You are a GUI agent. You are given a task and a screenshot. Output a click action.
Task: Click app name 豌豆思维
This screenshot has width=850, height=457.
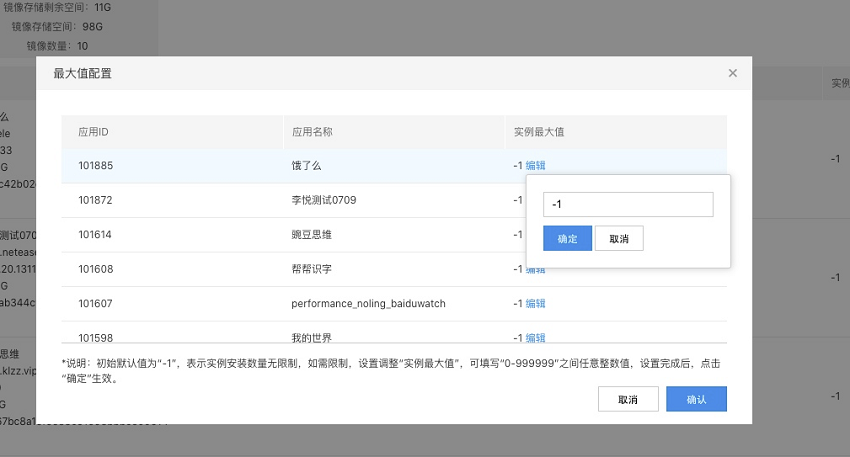click(x=311, y=235)
